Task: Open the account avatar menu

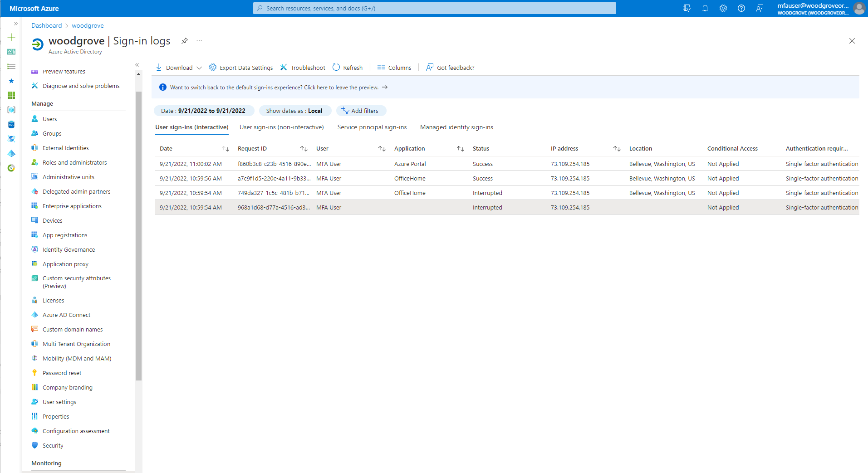Action: 859,8
